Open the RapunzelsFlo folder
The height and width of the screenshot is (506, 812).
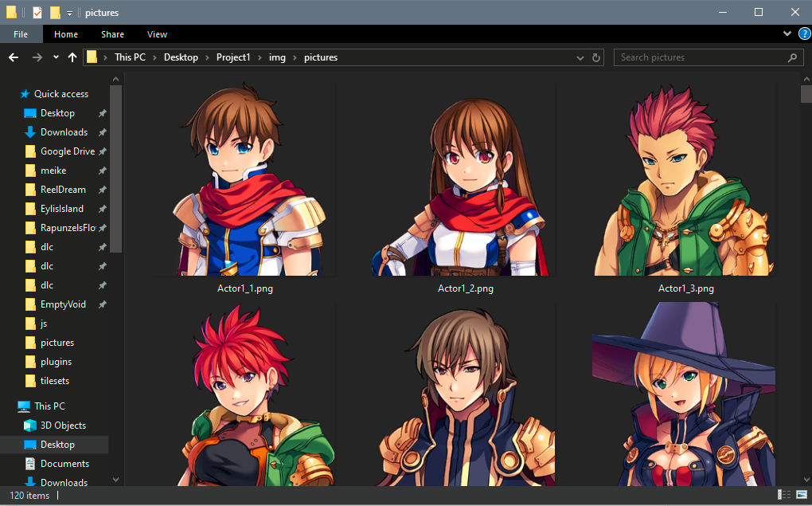(68, 228)
